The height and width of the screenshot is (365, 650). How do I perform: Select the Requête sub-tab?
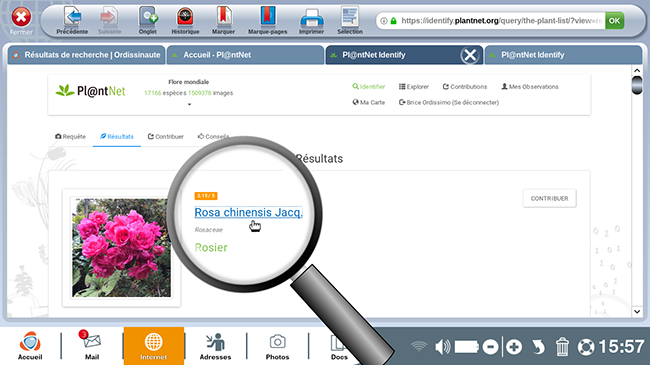pyautogui.click(x=70, y=136)
